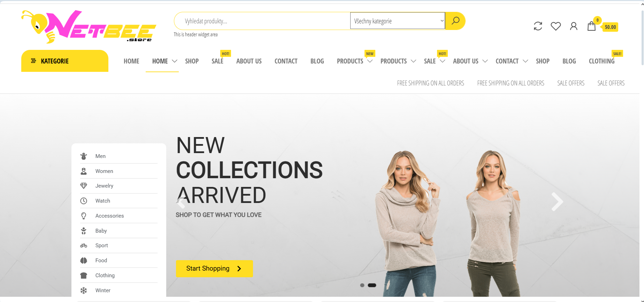644x302 pixels.
Task: Click the $0.00 cart total badge
Action: point(610,27)
